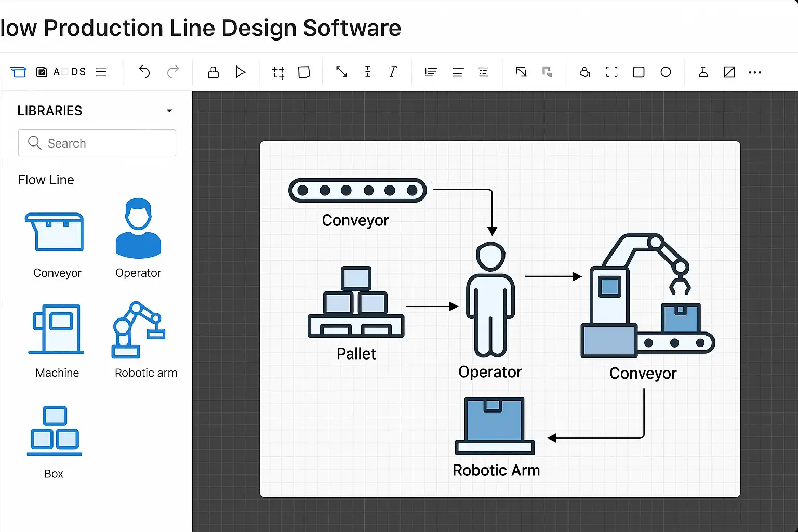Toggle the left text alignment icon

(x=431, y=72)
